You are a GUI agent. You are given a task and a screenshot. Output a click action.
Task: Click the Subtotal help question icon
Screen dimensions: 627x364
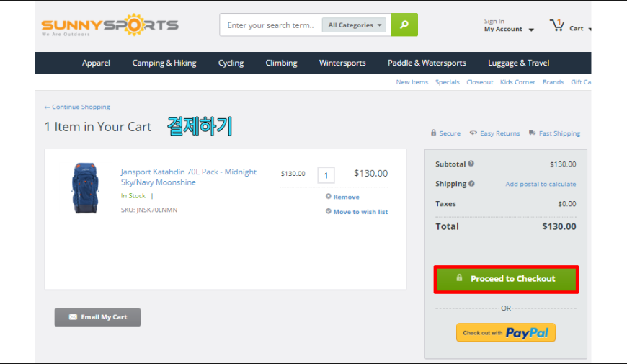[x=471, y=164]
